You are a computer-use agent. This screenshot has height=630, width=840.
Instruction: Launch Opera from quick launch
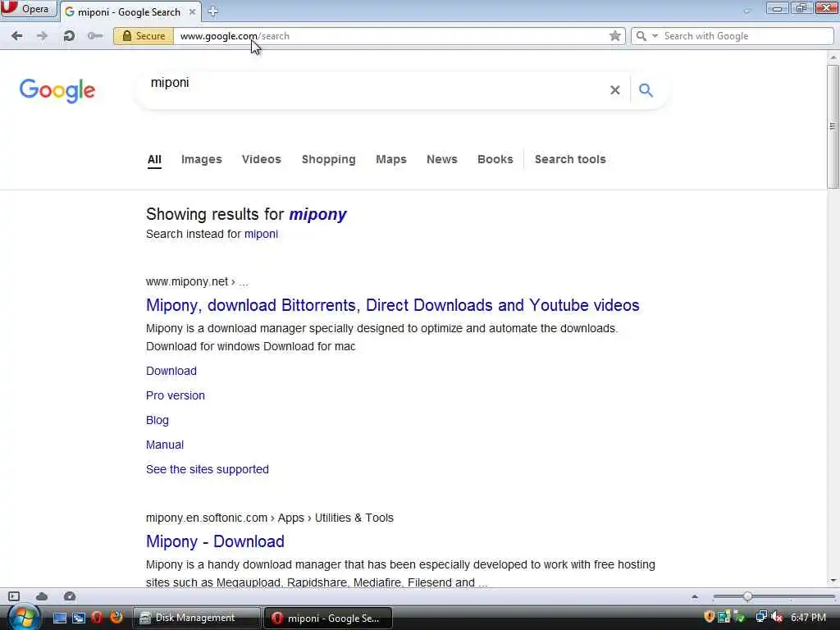coord(97,618)
